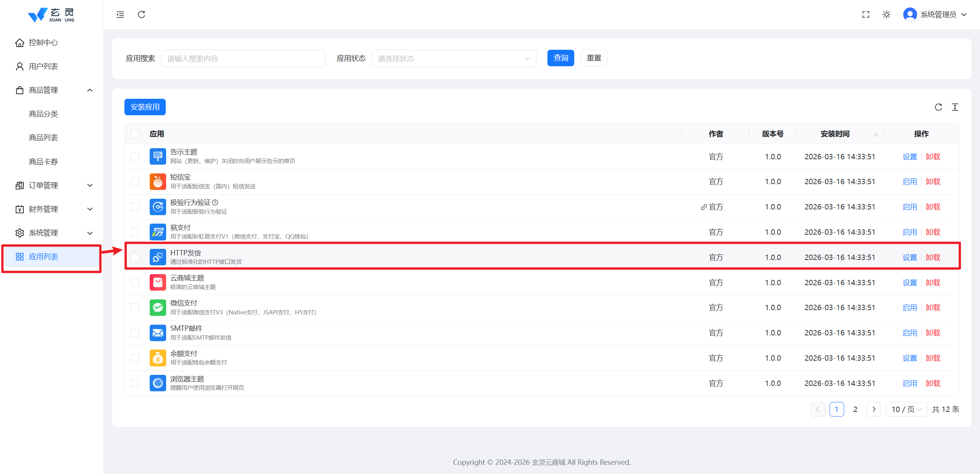The image size is (980, 474).
Task: Toggle the select-all header checkbox
Action: pyautogui.click(x=135, y=134)
